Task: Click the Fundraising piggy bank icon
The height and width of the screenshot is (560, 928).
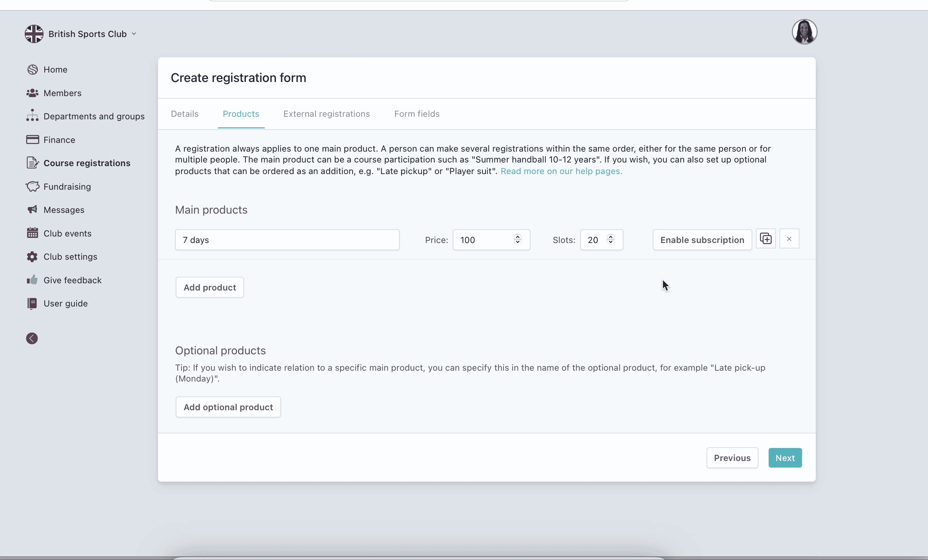Action: [x=32, y=187]
